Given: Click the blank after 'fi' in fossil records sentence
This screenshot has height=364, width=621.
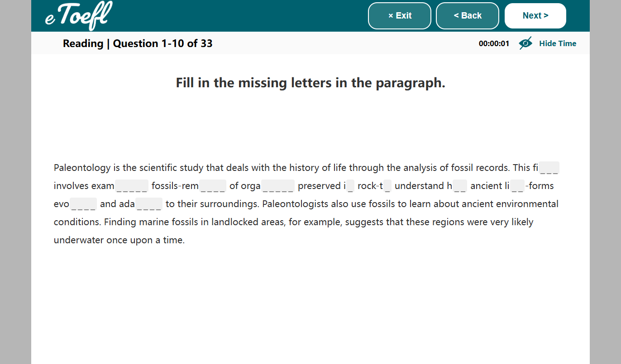Looking at the screenshot, I should click(x=550, y=167).
